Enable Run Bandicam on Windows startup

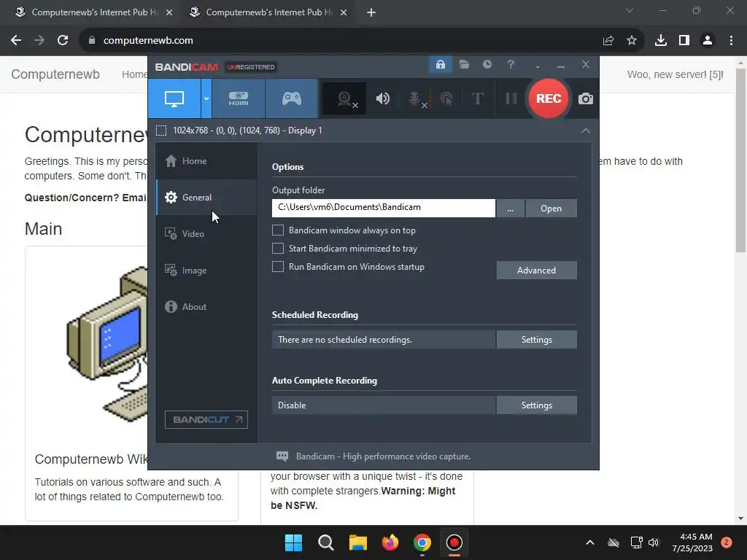pyautogui.click(x=278, y=267)
